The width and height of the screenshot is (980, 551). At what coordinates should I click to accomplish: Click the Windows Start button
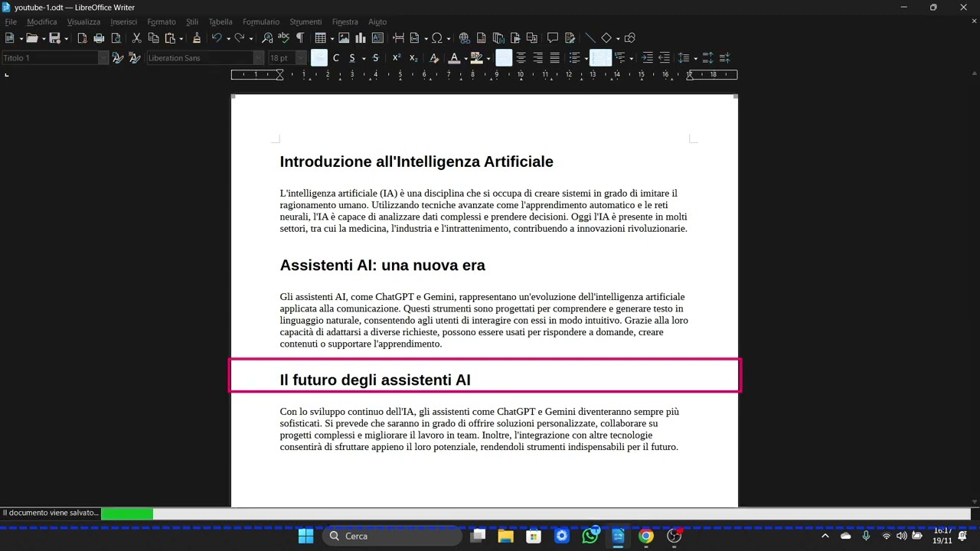click(x=305, y=536)
